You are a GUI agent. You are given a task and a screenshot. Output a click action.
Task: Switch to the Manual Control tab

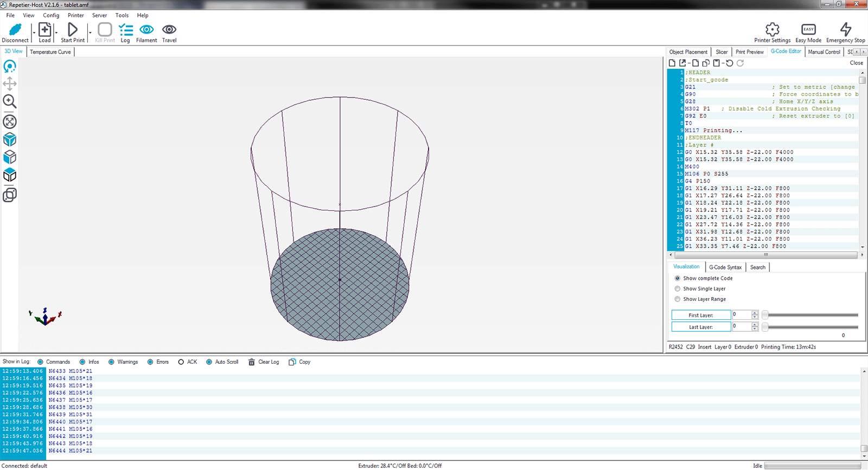click(824, 52)
